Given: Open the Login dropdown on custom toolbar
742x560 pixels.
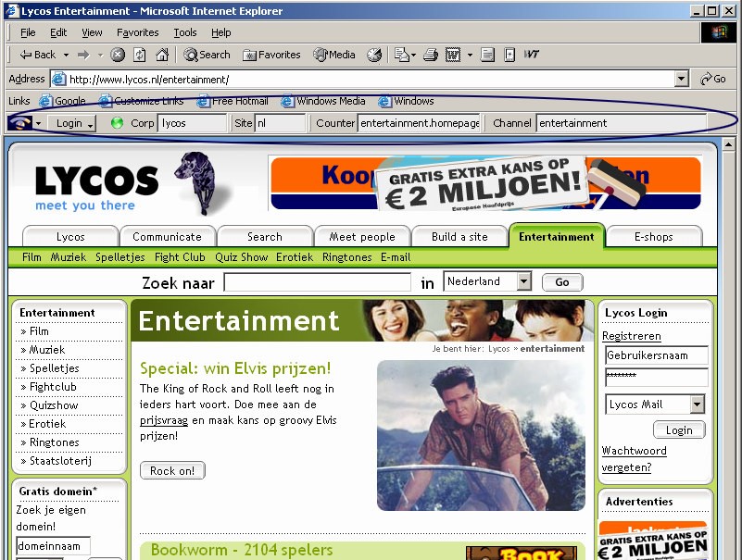Looking at the screenshot, I should [x=72, y=123].
